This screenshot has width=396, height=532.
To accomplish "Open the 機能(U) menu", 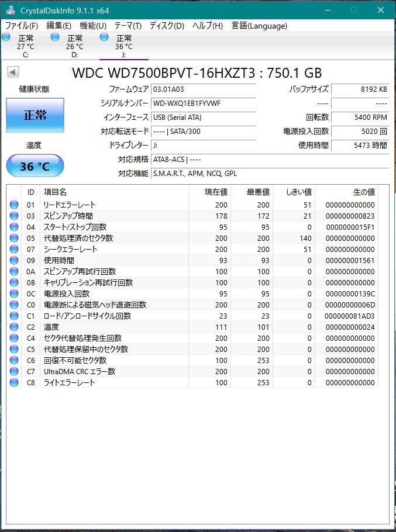I will click(x=93, y=26).
